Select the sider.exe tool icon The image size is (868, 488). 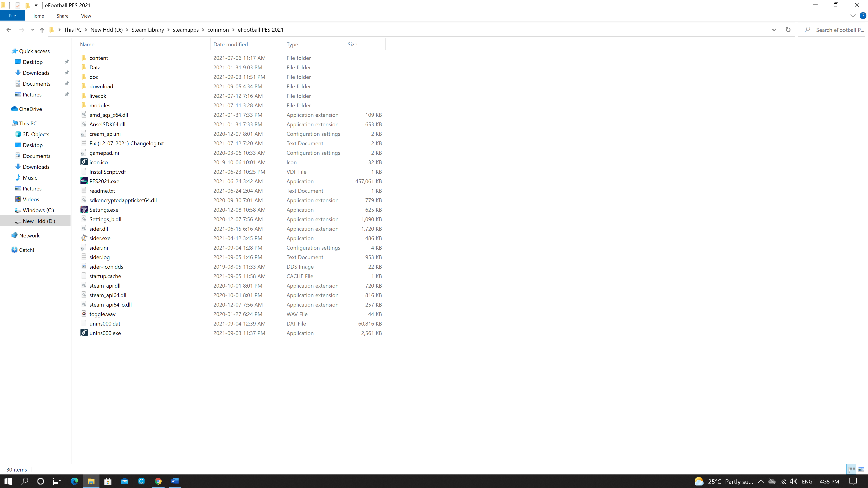84,238
